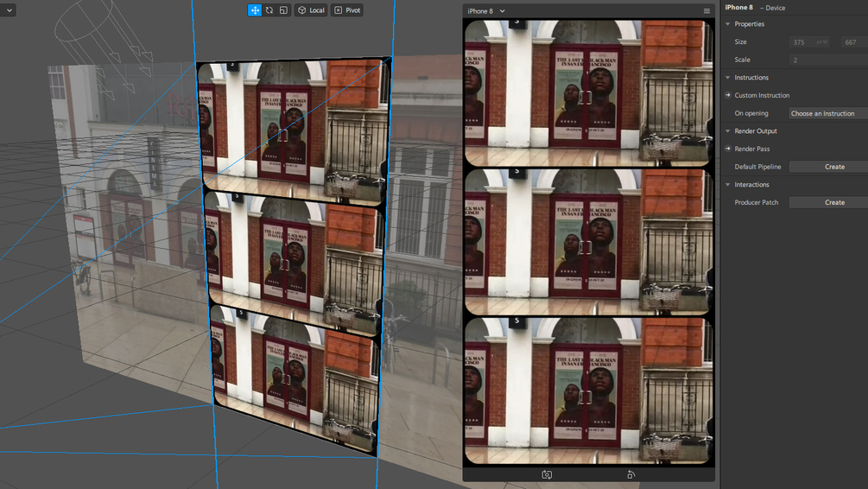Click the Custom Instruction label
Image resolution: width=868 pixels, height=489 pixels.
[x=762, y=95]
